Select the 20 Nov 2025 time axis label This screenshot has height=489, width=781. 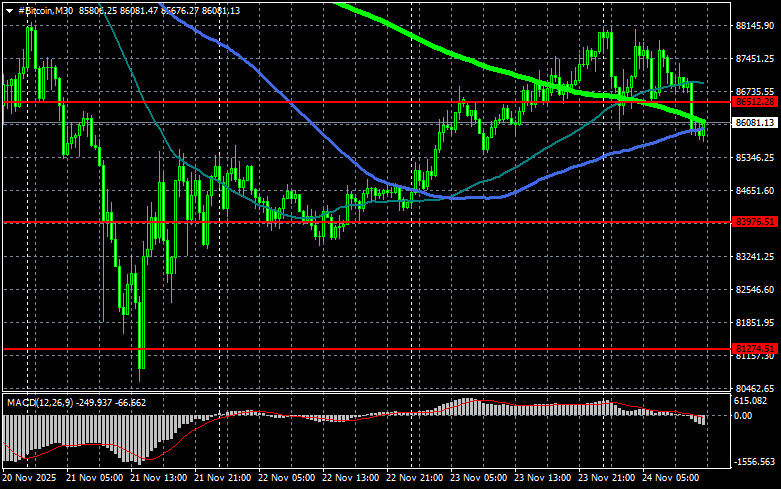29,478
